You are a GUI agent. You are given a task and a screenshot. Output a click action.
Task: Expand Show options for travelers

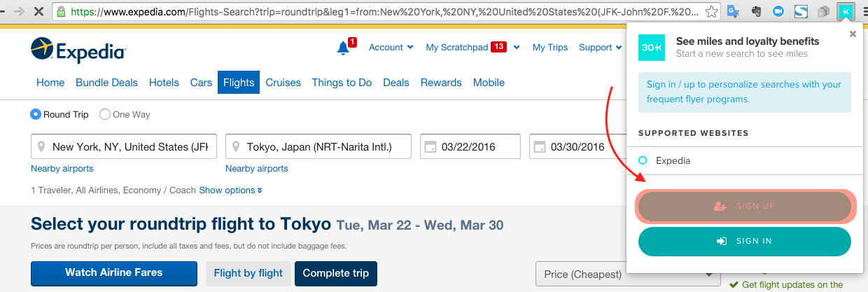click(x=231, y=190)
